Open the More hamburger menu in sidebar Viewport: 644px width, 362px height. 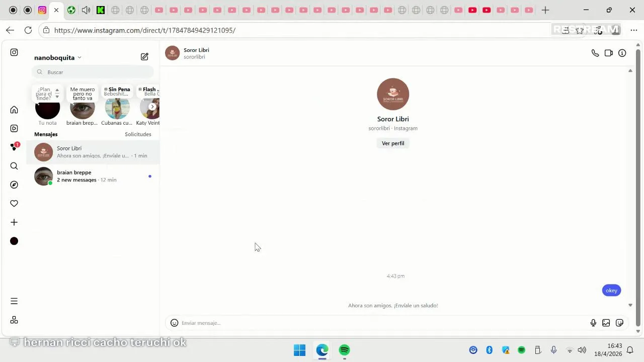pyautogui.click(x=14, y=301)
